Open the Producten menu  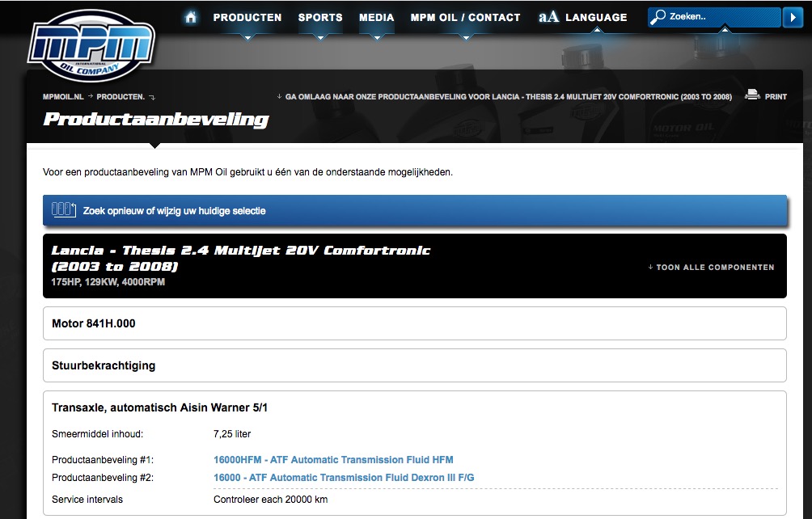247,18
